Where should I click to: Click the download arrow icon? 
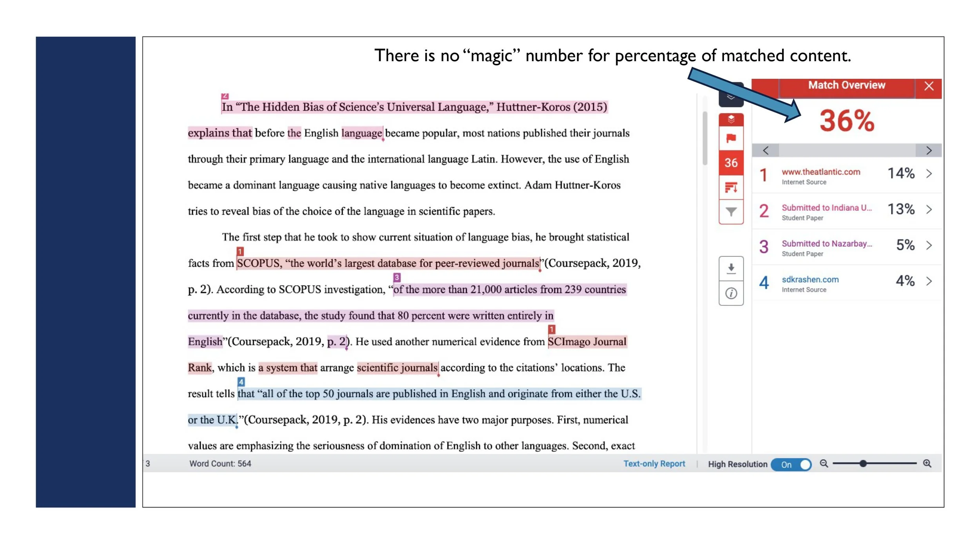pyautogui.click(x=731, y=268)
